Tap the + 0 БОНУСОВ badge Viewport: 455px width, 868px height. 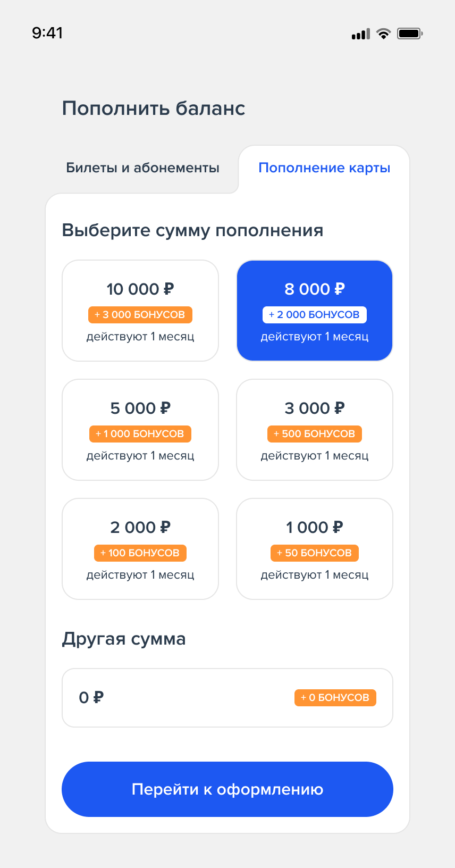click(335, 698)
